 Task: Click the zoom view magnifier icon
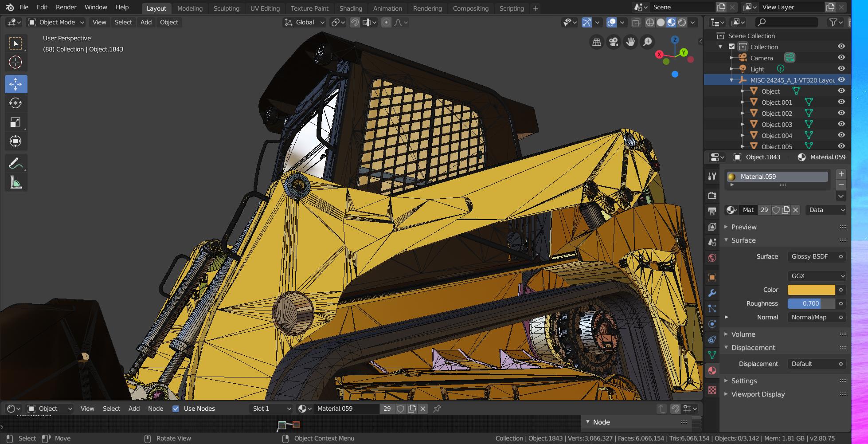(x=647, y=42)
